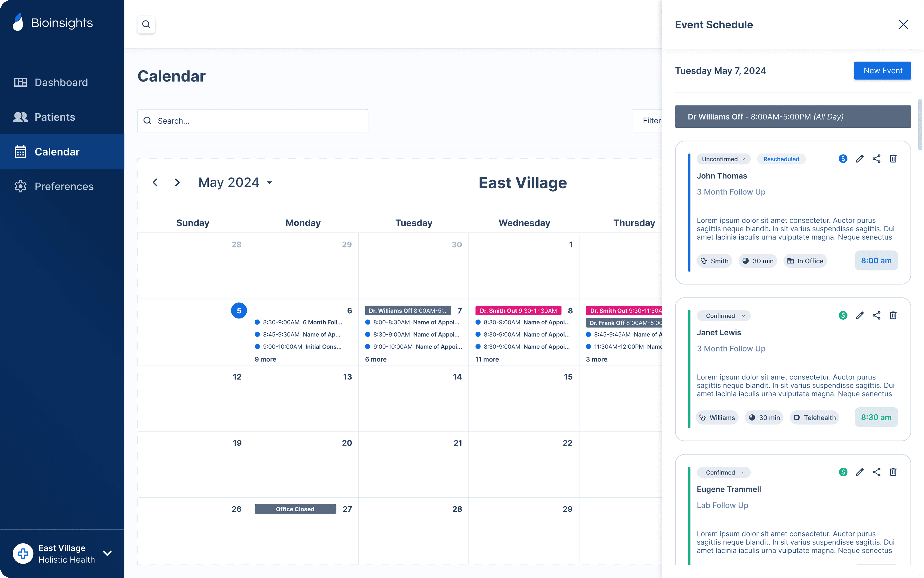924x578 pixels.
Task: Click the Event Schedule panel scrollbar
Action: tap(920, 125)
